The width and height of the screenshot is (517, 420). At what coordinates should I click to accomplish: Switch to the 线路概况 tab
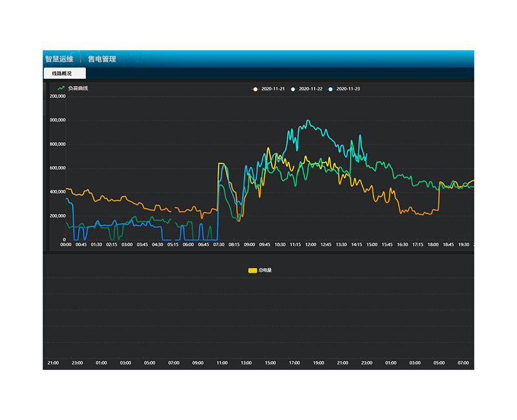[x=62, y=74]
